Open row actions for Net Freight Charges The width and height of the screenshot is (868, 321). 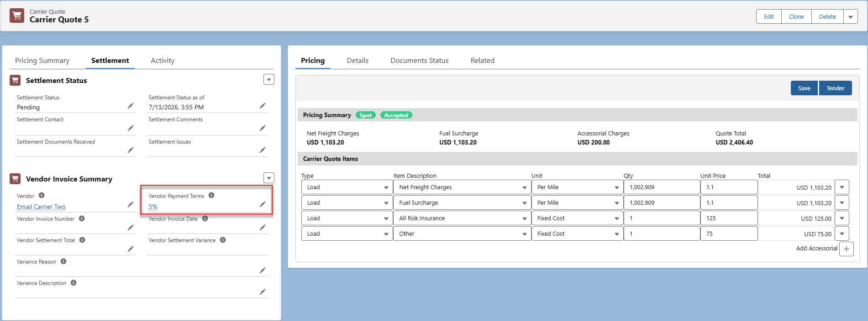(842, 187)
